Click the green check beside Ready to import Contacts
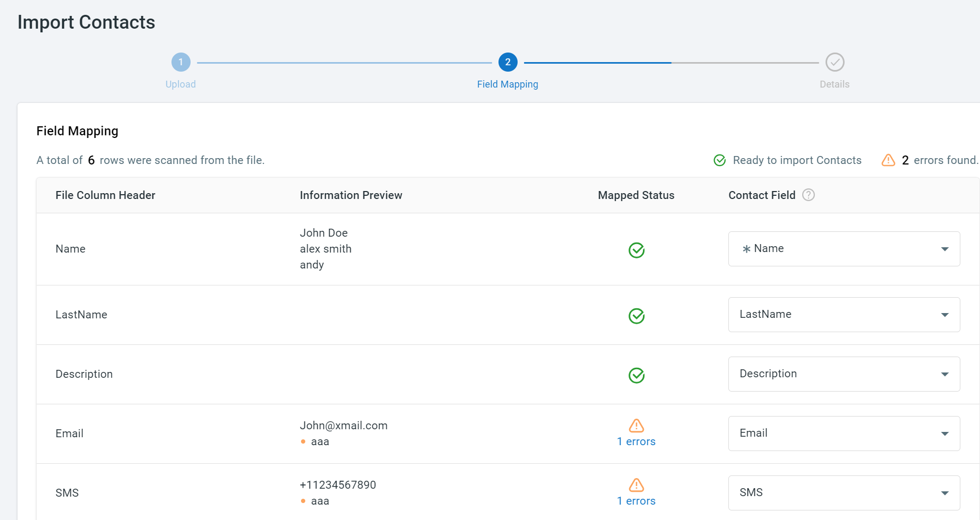 pos(719,160)
